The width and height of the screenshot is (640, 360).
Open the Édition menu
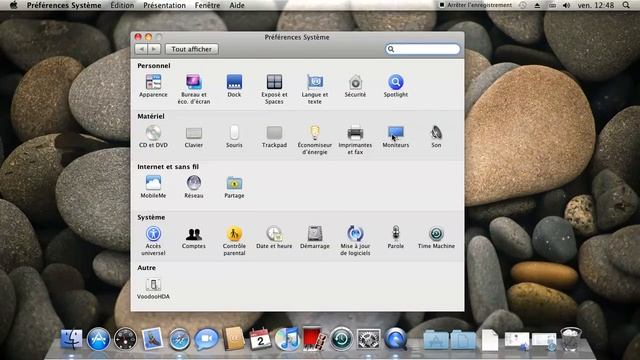pos(122,5)
